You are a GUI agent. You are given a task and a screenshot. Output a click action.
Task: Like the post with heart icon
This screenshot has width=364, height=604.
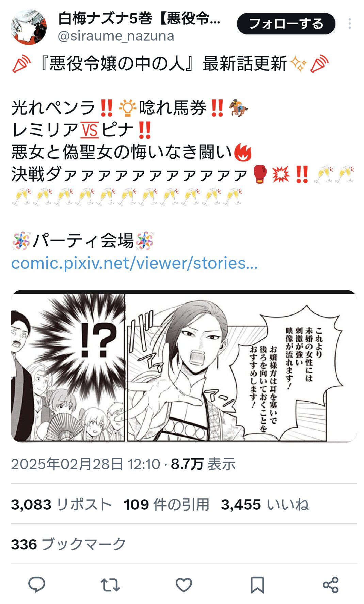click(x=184, y=585)
